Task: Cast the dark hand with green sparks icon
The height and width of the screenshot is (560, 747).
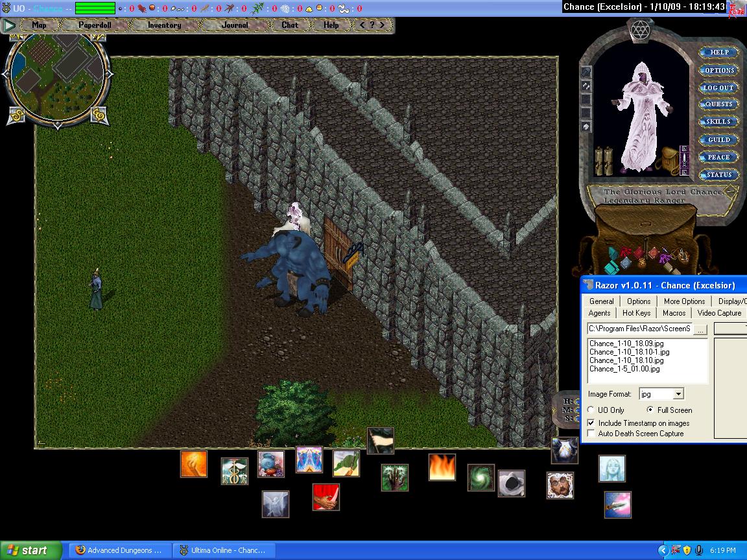Action: pos(395,477)
